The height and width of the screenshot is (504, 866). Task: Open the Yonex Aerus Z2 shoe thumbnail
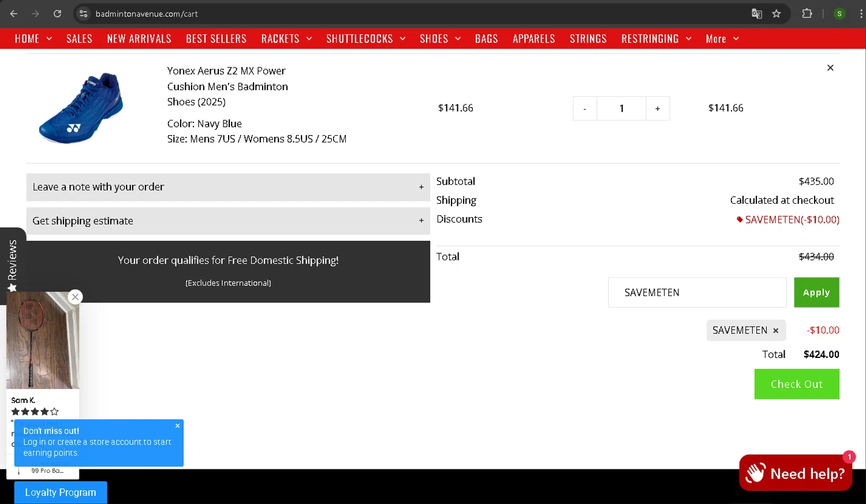81,107
